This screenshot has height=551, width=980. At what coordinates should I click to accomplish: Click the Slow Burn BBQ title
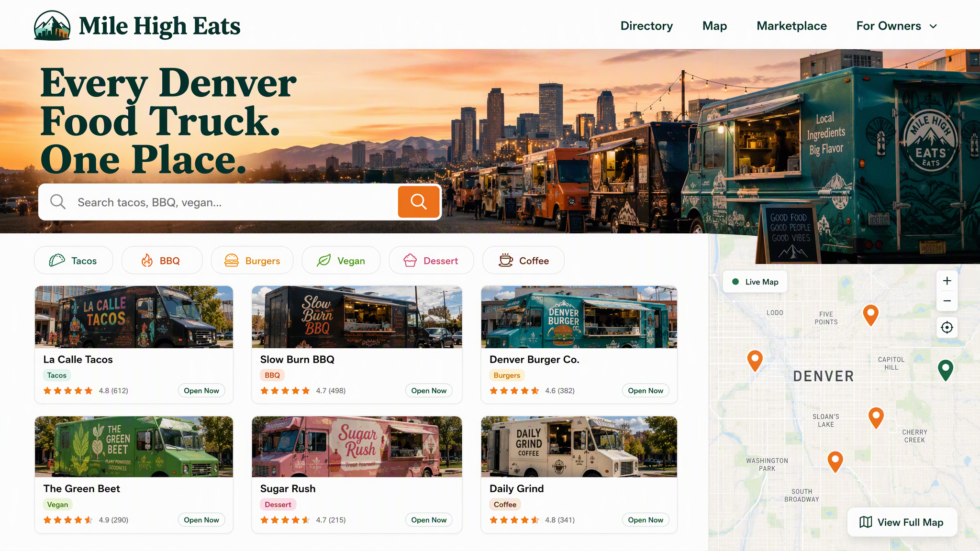click(x=297, y=359)
